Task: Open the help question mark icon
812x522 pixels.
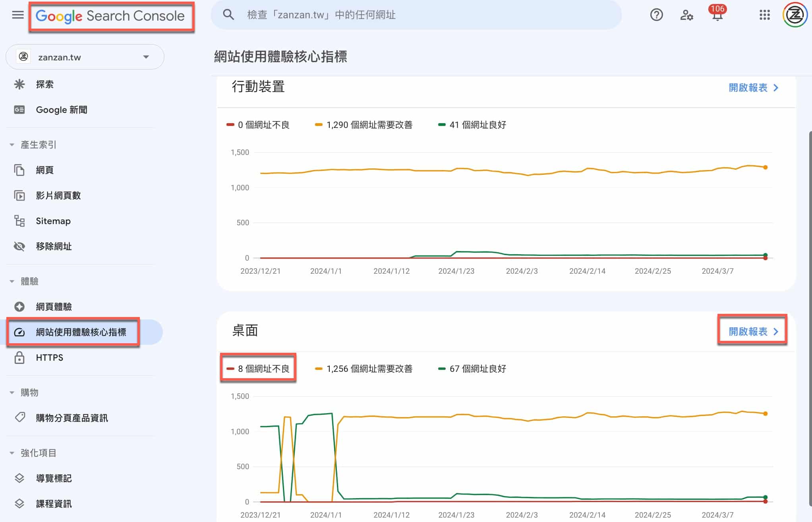Action: tap(656, 15)
